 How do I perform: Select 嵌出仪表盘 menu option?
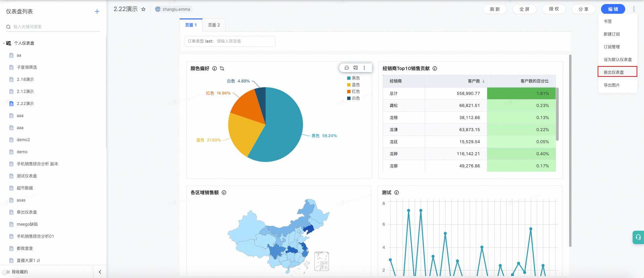(617, 72)
